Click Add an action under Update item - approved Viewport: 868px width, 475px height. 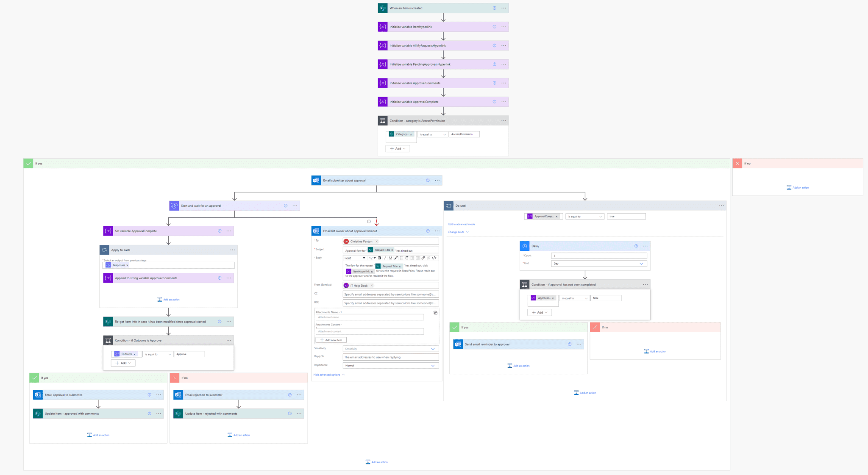[98, 435]
